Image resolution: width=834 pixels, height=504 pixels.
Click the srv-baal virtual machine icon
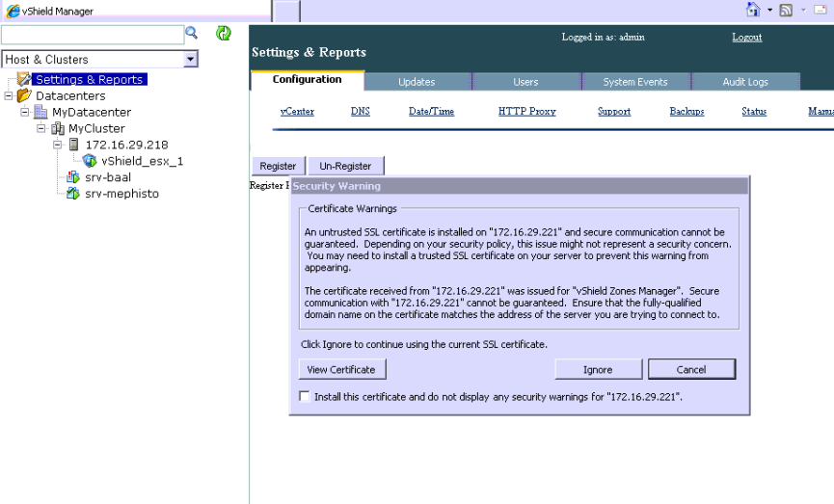tap(73, 177)
